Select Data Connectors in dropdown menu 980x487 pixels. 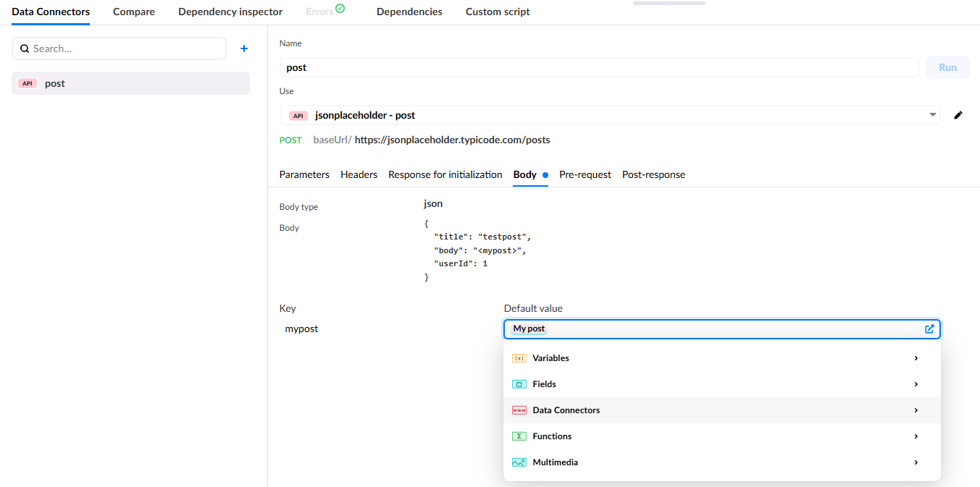[x=722, y=410]
